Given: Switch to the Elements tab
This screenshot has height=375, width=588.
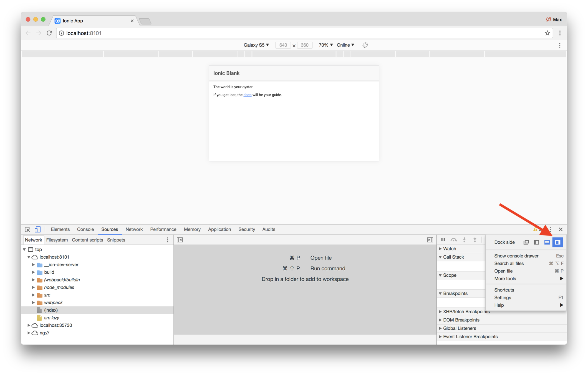Looking at the screenshot, I should [x=60, y=229].
